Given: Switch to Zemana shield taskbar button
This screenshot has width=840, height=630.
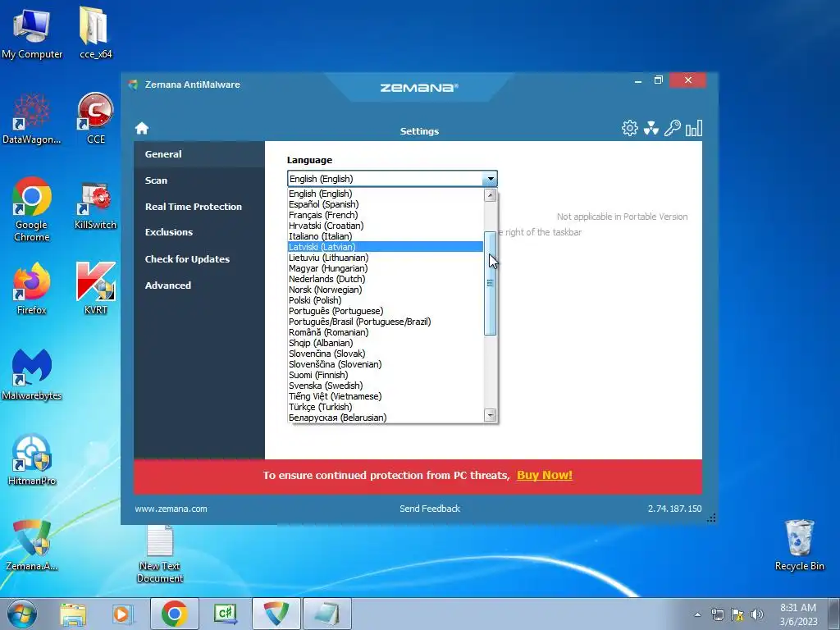Looking at the screenshot, I should pyautogui.click(x=276, y=614).
